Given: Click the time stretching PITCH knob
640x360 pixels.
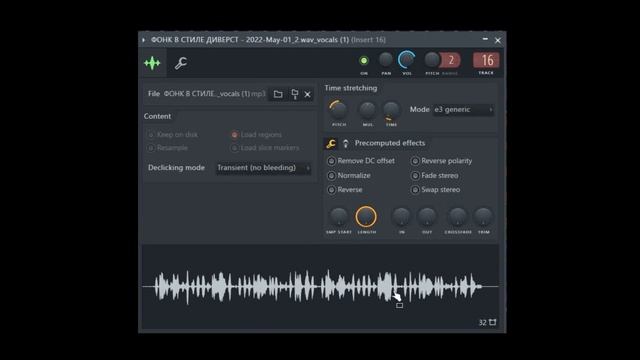Looking at the screenshot, I should tap(338, 110).
